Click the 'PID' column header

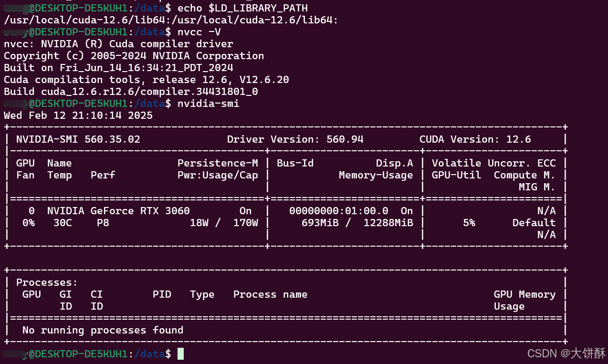162,294
